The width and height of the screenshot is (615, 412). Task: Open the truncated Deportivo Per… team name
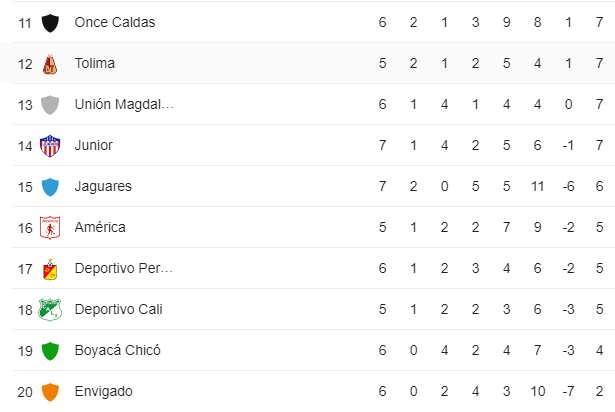click(x=124, y=268)
